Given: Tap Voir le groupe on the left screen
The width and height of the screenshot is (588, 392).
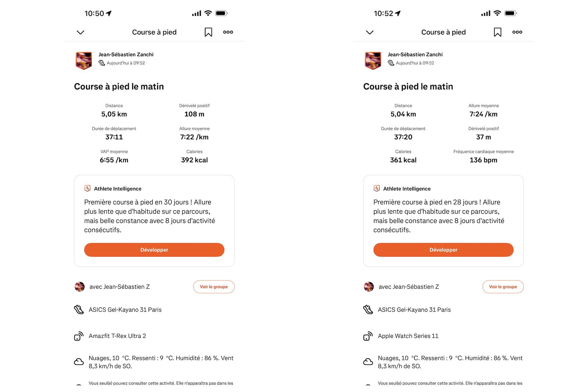Looking at the screenshot, I should point(214,287).
